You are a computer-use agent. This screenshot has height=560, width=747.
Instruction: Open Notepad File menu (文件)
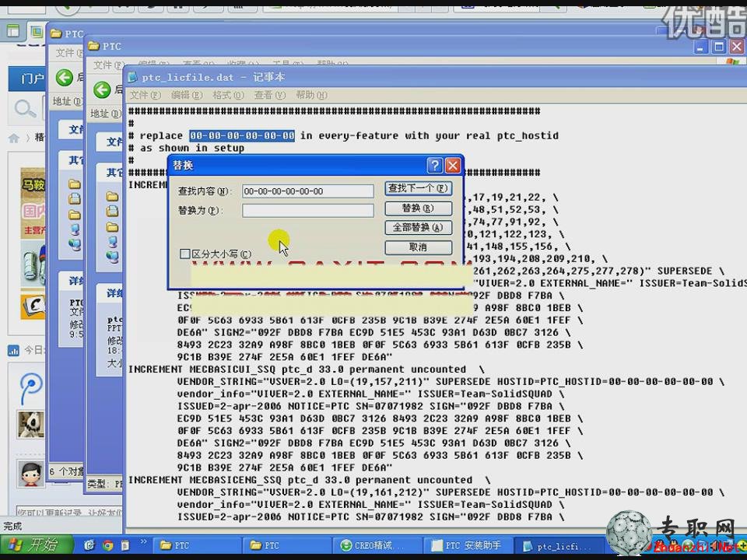[x=146, y=95]
